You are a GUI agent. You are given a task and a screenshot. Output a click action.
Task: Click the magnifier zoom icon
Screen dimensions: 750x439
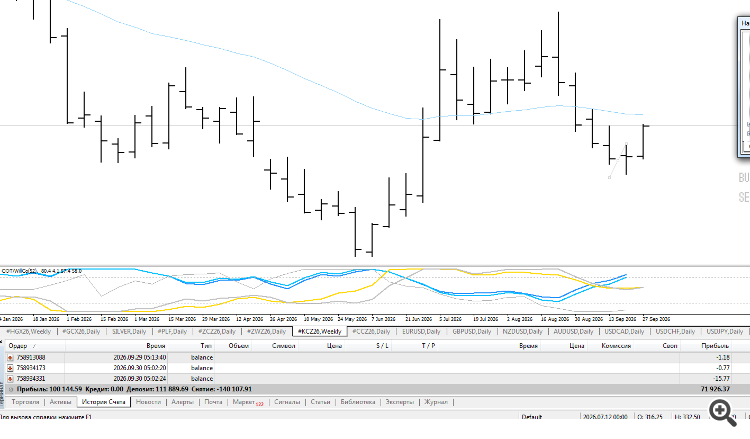click(x=722, y=413)
